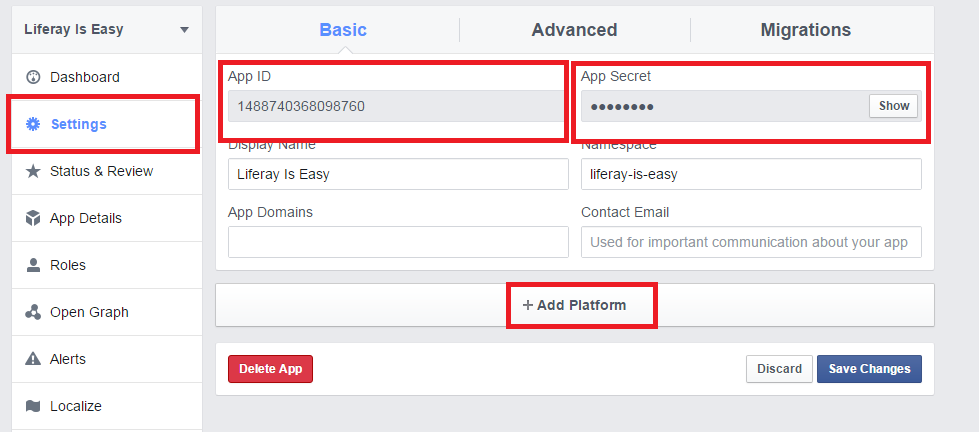Switch to the Advanced tab
Screen dimensions: 979x432
(574, 30)
